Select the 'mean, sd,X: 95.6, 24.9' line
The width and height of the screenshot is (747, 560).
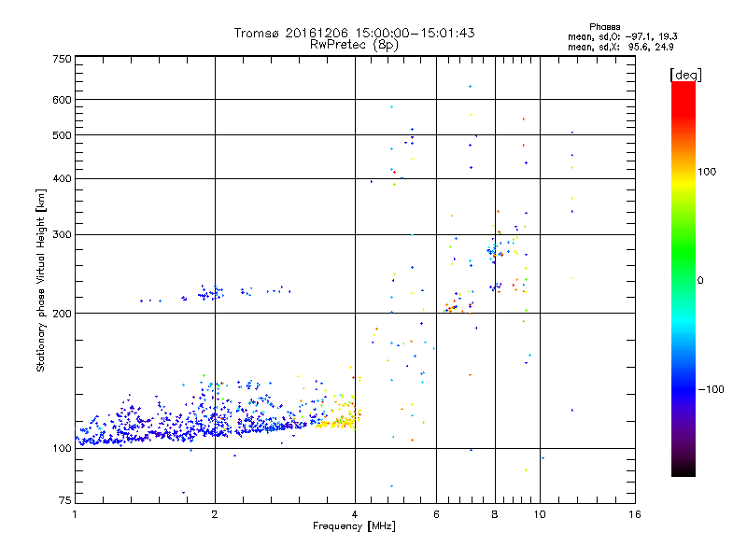tap(620, 47)
